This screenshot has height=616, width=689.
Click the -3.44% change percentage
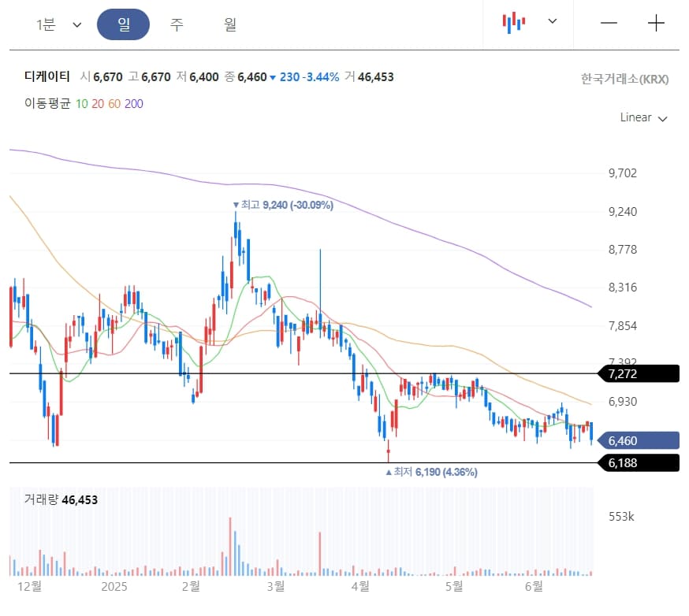point(321,77)
